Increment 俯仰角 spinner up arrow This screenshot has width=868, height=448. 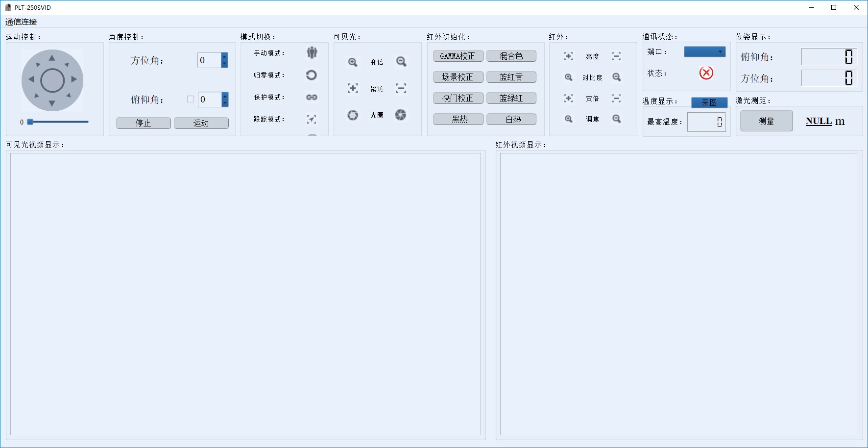point(225,96)
